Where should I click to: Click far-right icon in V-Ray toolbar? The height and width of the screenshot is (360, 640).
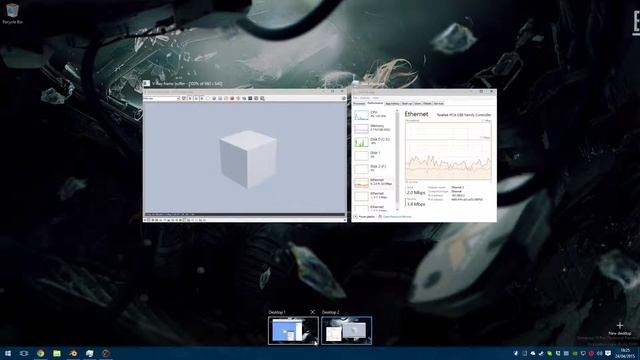point(344,98)
